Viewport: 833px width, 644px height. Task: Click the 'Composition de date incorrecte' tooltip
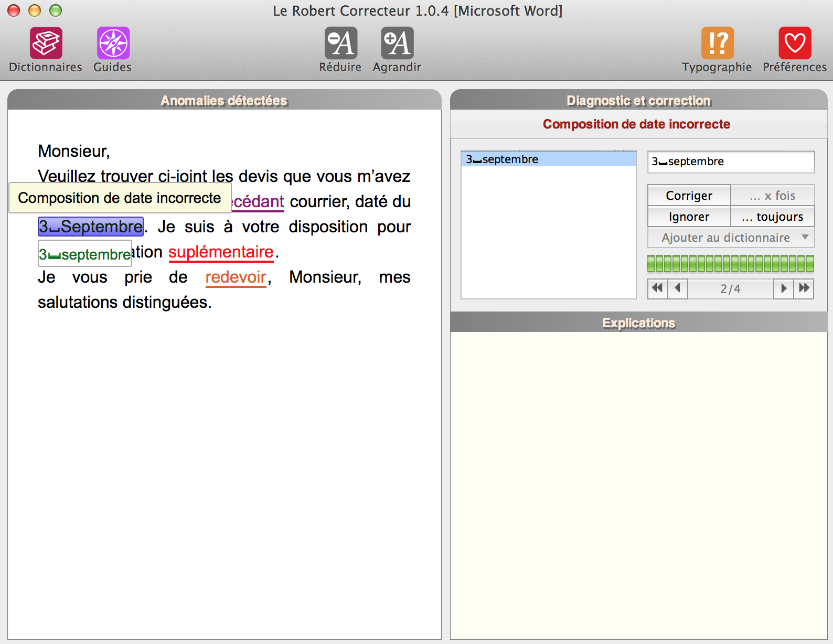120,198
